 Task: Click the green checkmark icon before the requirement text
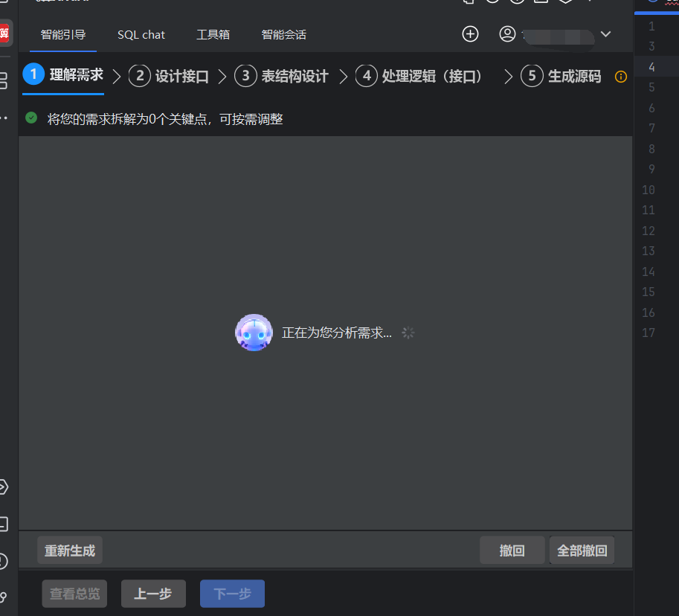[x=30, y=118]
